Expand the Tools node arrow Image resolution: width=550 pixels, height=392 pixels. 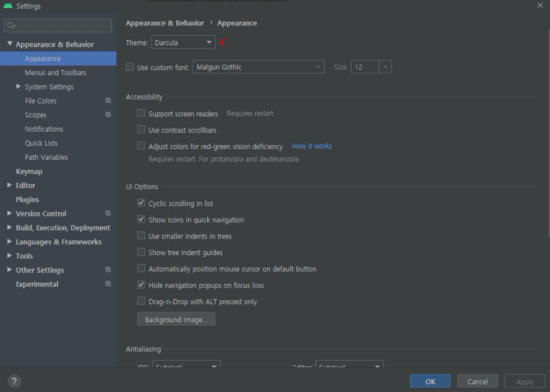pos(10,255)
